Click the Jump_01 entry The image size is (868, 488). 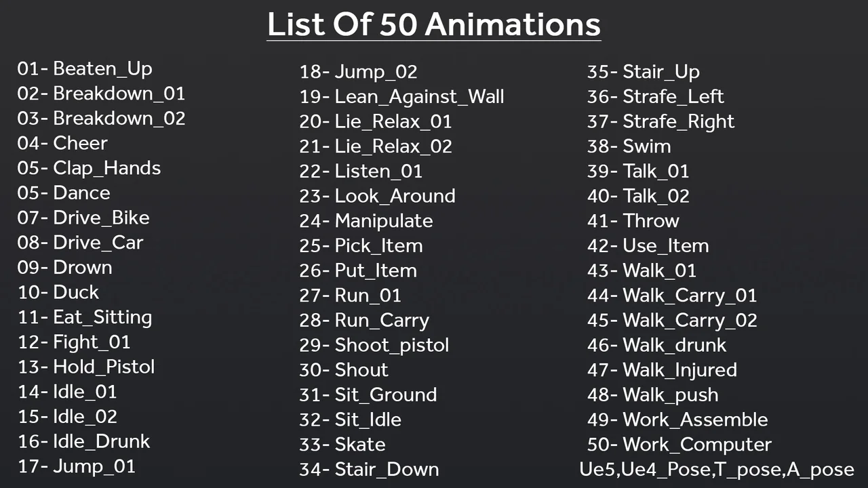77,466
